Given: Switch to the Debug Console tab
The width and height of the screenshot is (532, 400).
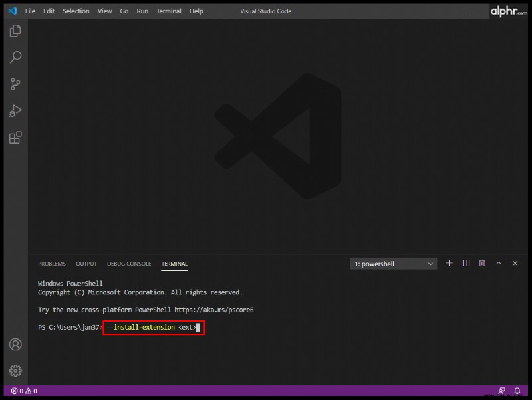Looking at the screenshot, I should click(x=129, y=264).
